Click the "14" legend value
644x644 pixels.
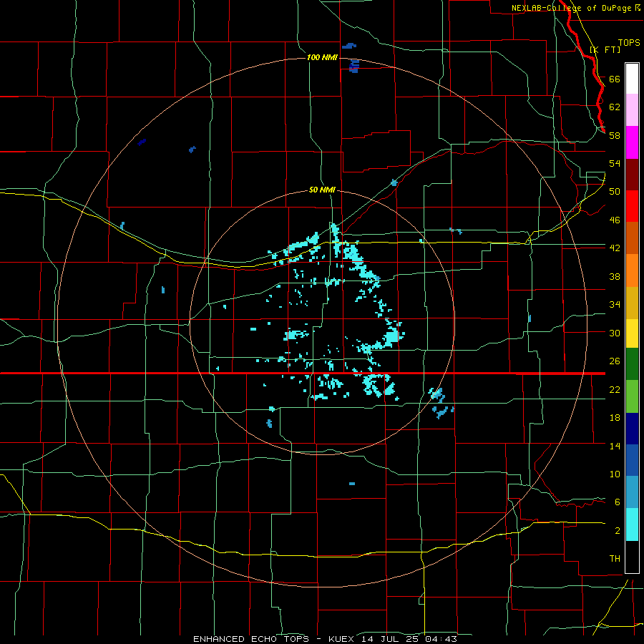pyautogui.click(x=615, y=446)
